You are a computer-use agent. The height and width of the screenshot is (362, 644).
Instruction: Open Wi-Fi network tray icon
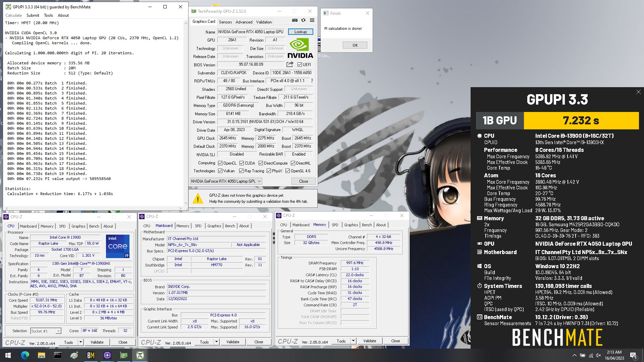point(591,355)
